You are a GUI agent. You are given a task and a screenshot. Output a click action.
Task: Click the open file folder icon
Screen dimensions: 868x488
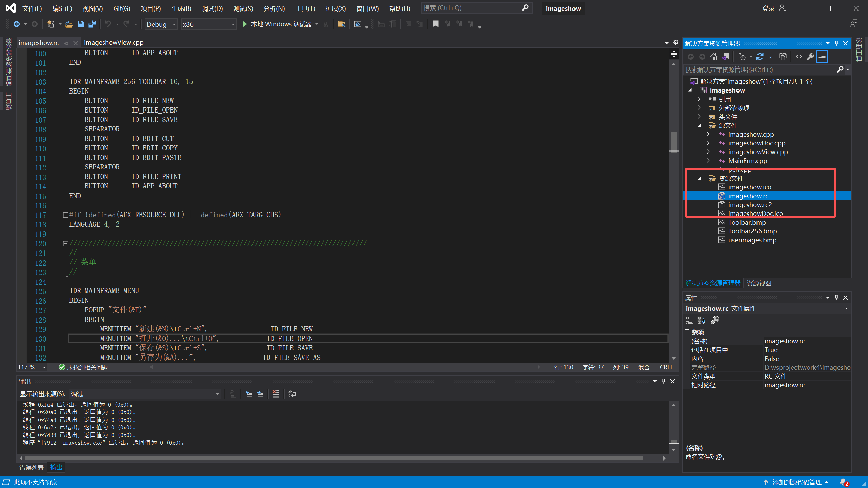click(69, 24)
